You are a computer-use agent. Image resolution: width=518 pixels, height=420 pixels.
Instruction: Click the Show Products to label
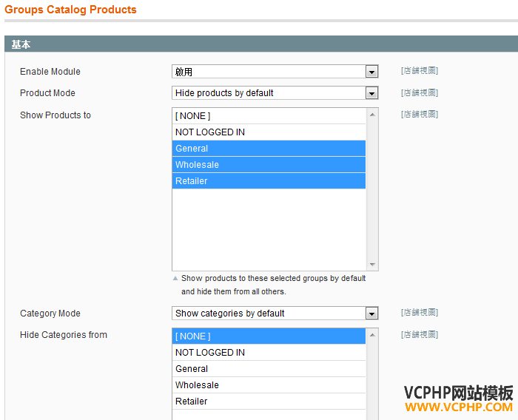[x=55, y=115]
